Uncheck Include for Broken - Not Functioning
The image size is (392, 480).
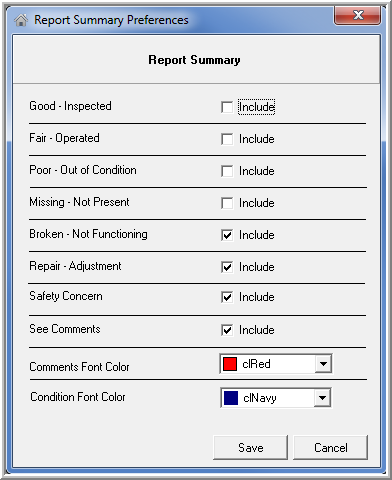pos(227,235)
